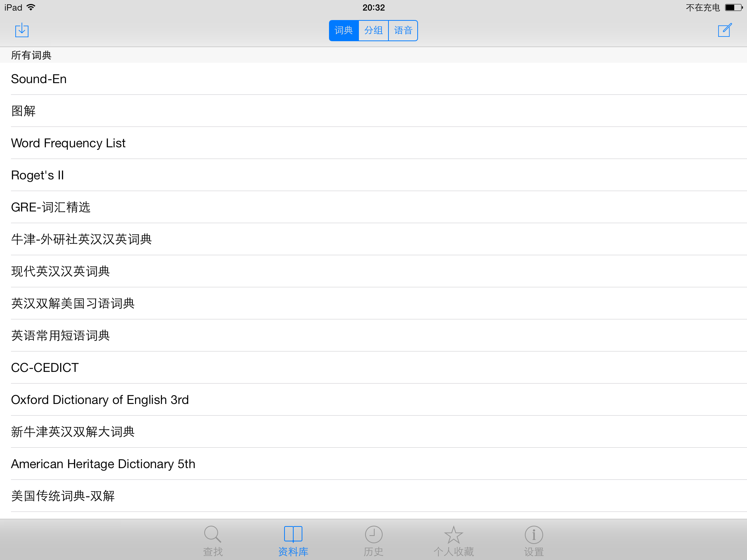Select 英语常用短语词典 row

[x=373, y=335]
